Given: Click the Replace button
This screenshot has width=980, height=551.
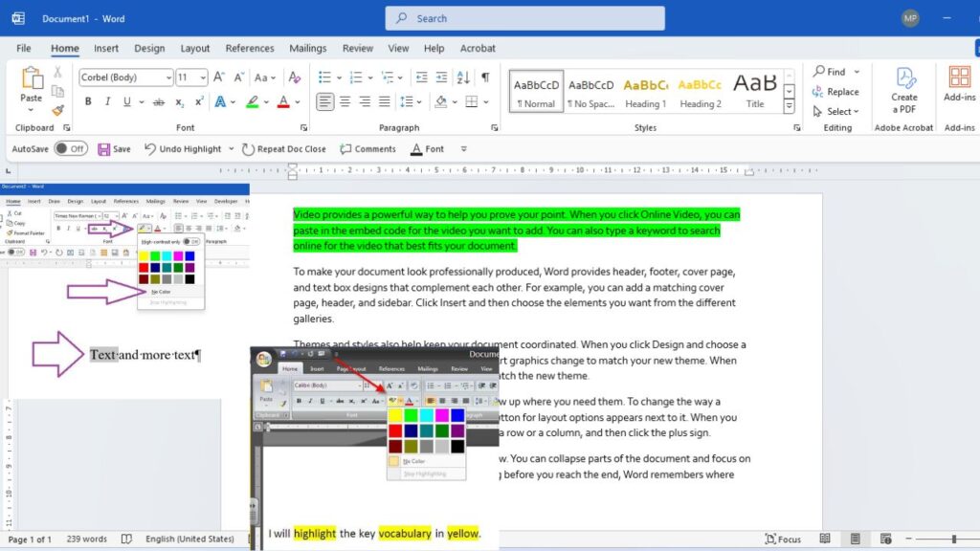Looking at the screenshot, I should [x=835, y=91].
